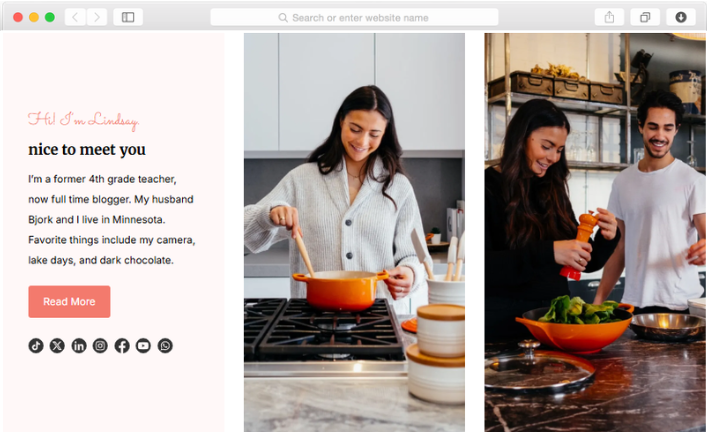707x432 pixels.
Task: Toggle the browser sidebar panel
Action: (x=128, y=18)
